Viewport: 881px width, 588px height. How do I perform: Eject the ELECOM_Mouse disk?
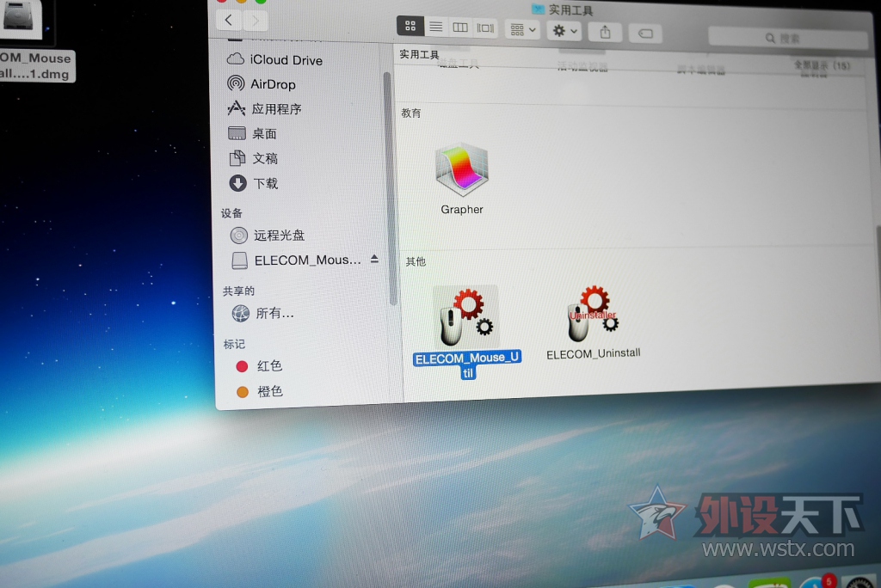[x=374, y=259]
